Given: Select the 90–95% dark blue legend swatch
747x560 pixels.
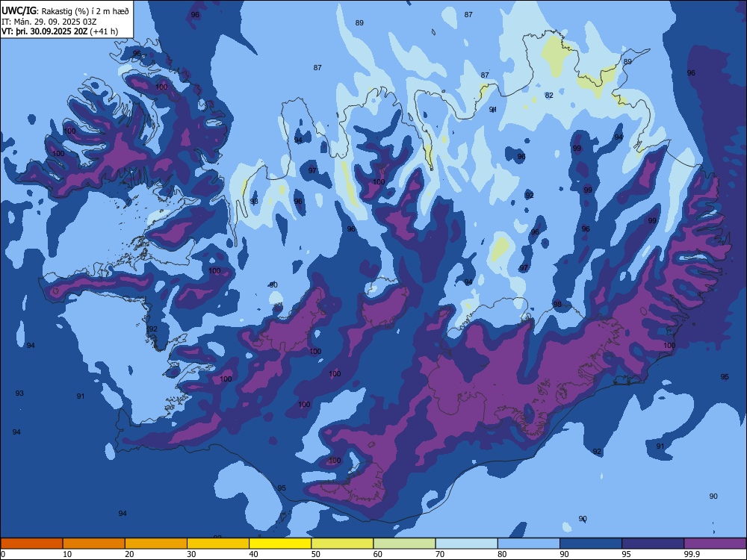Looking at the screenshot, I should click(591, 544).
